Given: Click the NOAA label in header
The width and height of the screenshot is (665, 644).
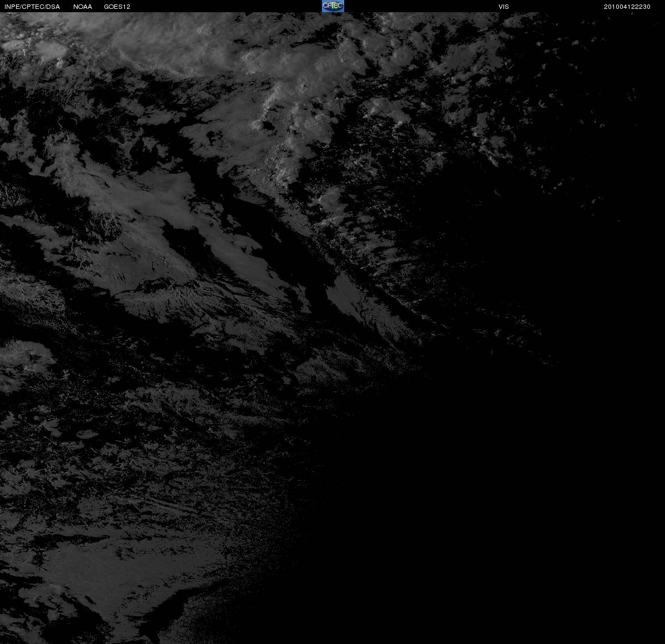Looking at the screenshot, I should [83, 7].
